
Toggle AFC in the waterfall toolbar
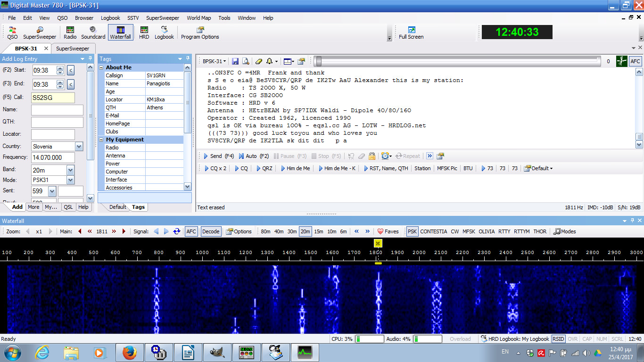[x=191, y=231]
